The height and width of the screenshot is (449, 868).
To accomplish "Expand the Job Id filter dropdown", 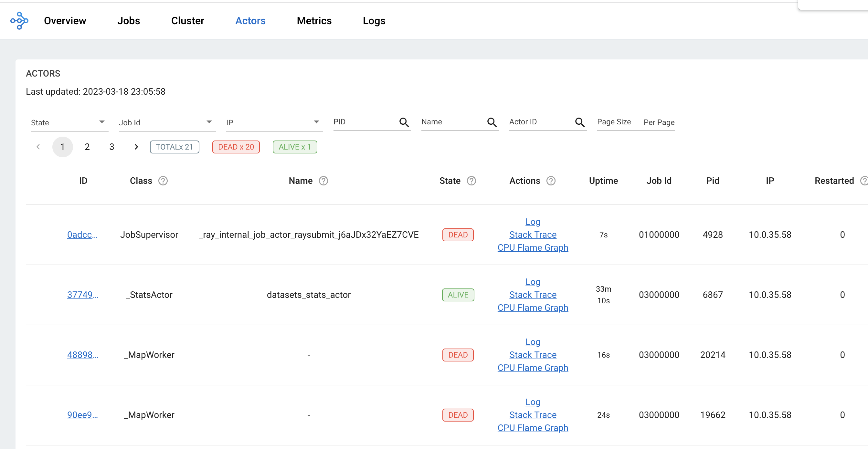I will coord(167,122).
